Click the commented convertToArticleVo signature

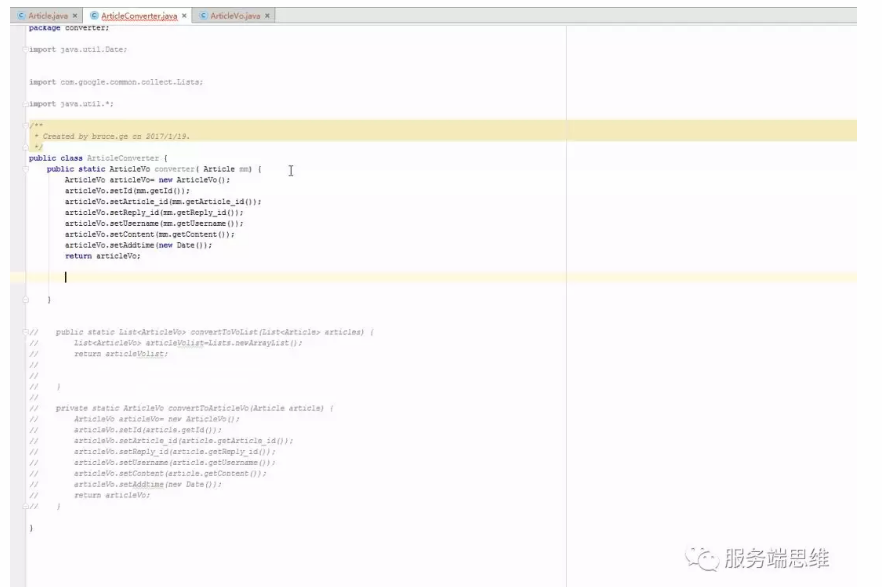(x=195, y=408)
